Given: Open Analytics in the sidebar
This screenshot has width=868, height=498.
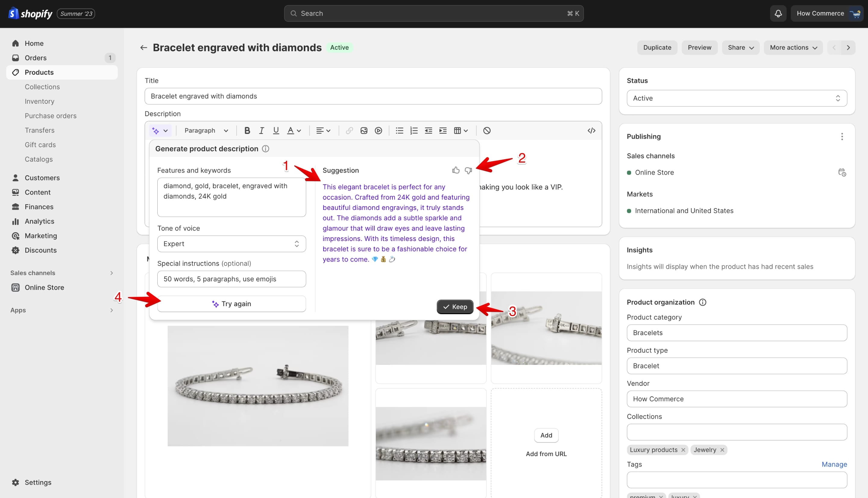Looking at the screenshot, I should [62, 221].
